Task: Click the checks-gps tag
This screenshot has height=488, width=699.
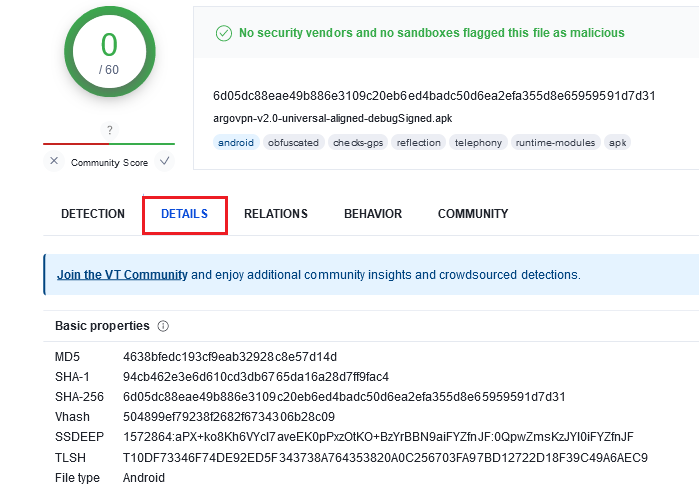Action: 358,143
